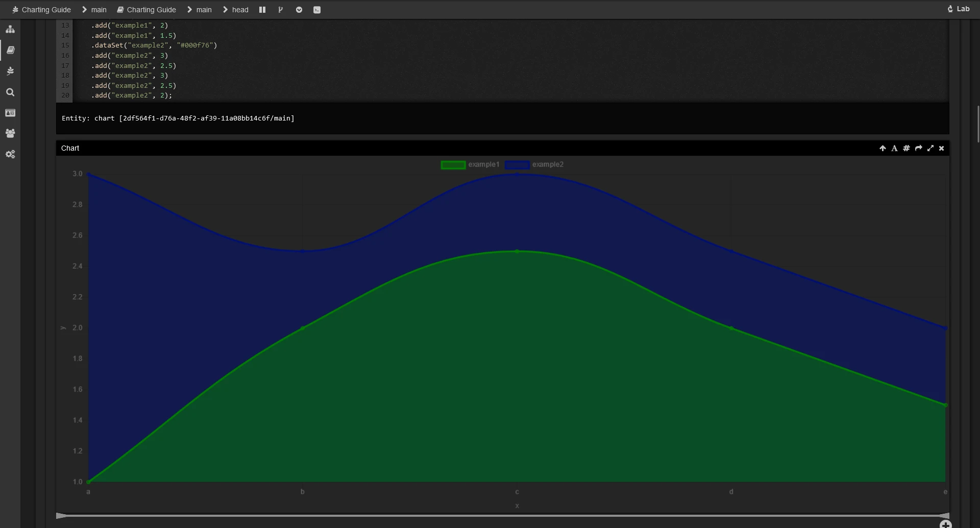Click code line 20 ending with semicolon

(132, 95)
